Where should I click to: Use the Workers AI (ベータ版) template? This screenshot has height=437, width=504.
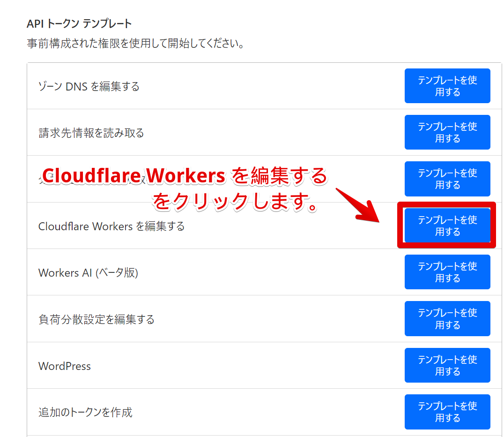click(447, 272)
